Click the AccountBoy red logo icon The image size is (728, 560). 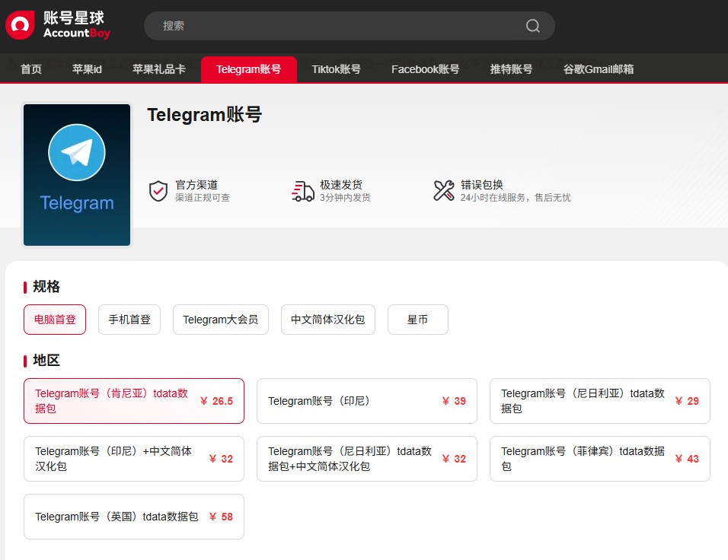coord(20,25)
